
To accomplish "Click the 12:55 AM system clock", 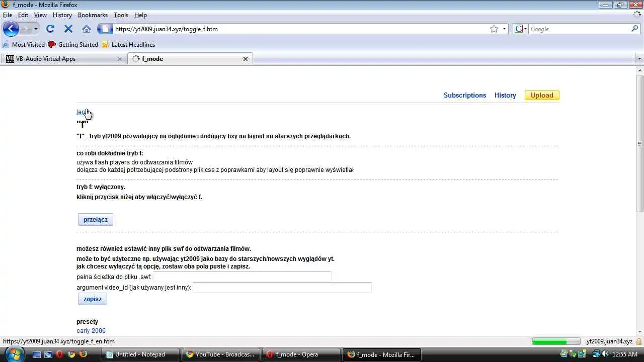I will (625, 354).
